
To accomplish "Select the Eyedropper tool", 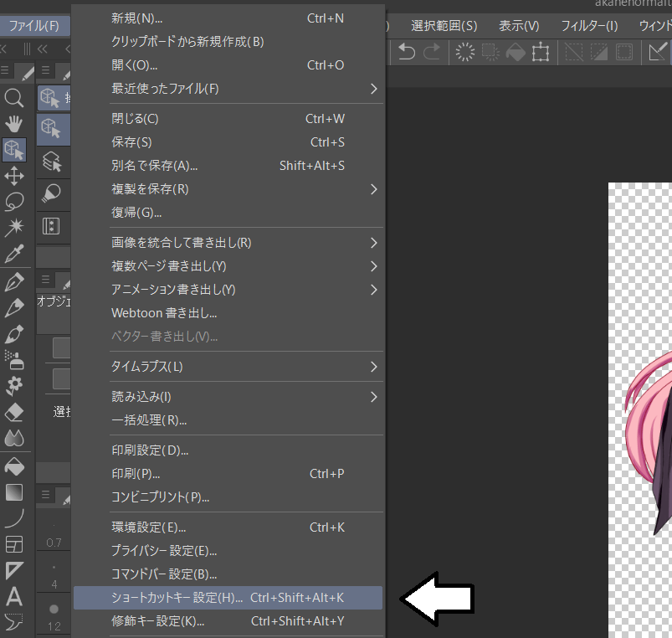I will [14, 254].
